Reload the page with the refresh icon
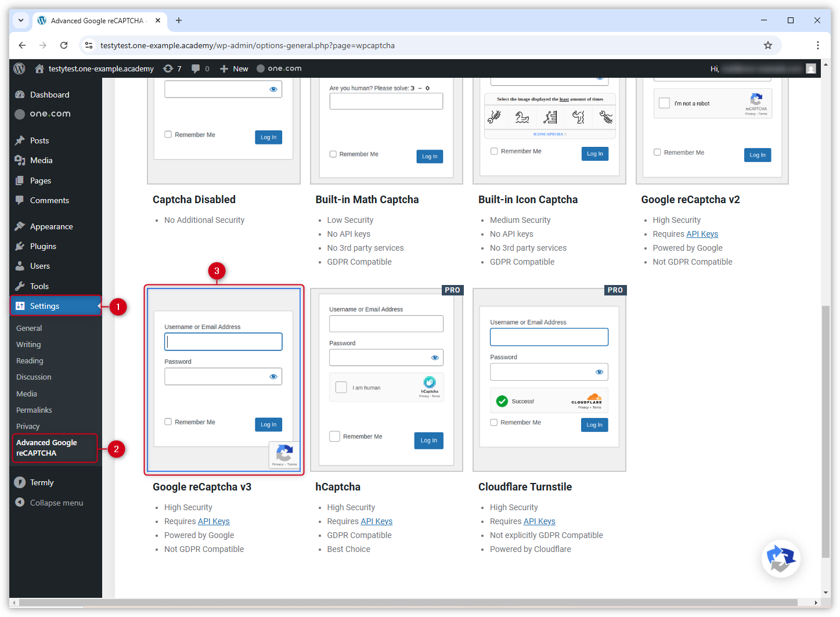The image size is (840, 617). (x=64, y=45)
